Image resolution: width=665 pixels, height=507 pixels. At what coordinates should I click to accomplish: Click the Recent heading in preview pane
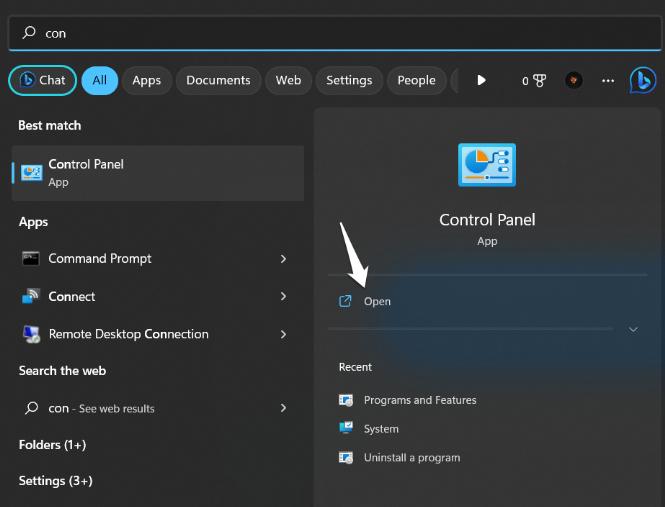click(355, 367)
